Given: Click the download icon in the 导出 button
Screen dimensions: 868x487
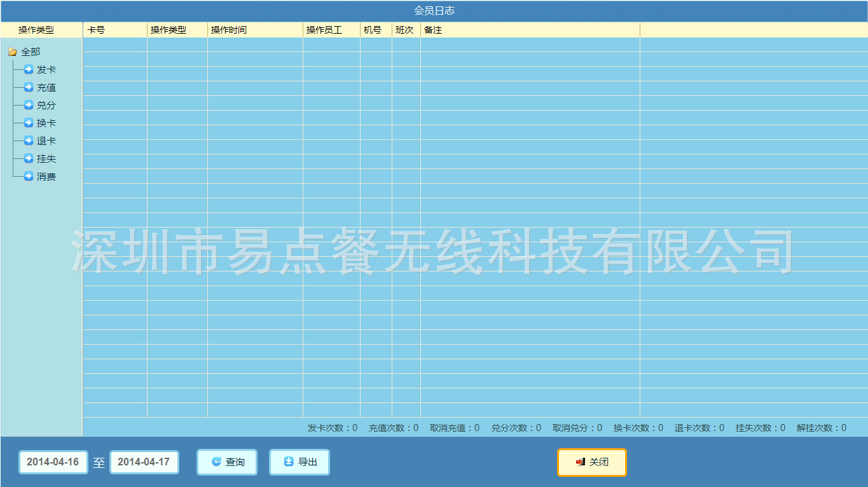Looking at the screenshot, I should click(x=289, y=462).
